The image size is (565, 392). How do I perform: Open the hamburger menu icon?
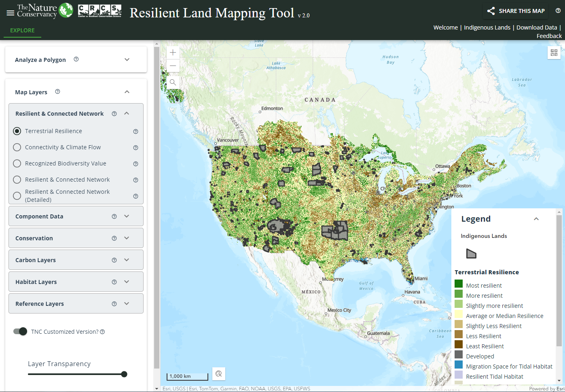click(11, 13)
